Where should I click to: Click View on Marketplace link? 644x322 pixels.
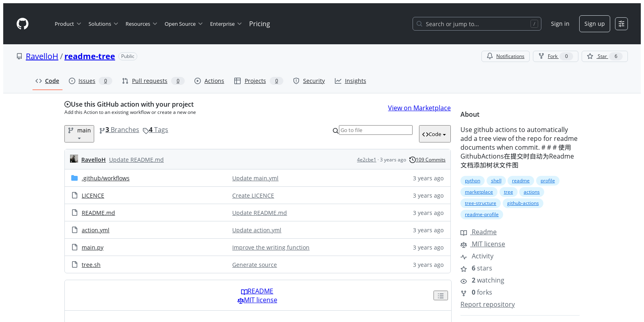click(419, 108)
